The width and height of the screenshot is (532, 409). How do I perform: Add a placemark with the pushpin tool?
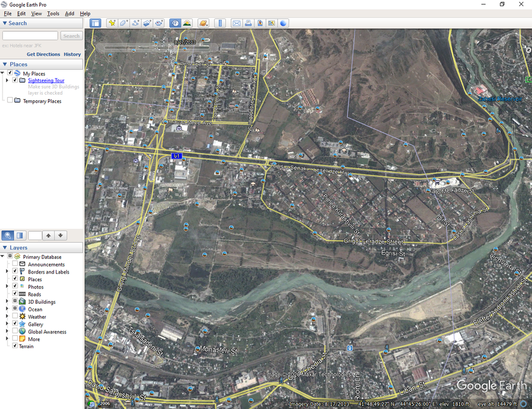coord(112,23)
